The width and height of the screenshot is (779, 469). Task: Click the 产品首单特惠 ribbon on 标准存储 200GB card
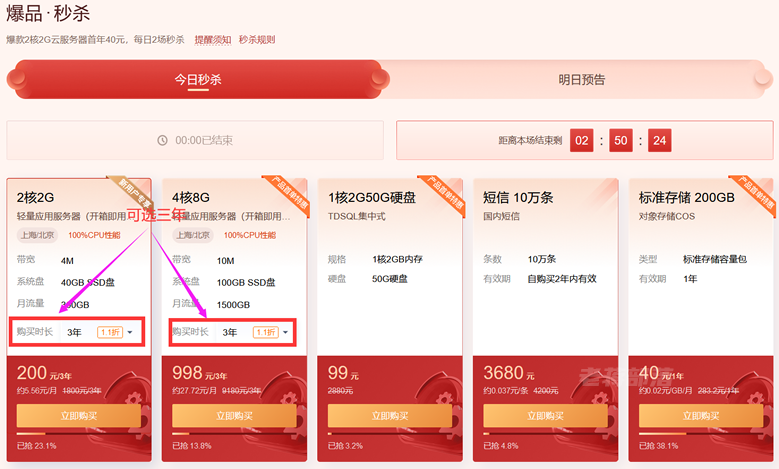(756, 194)
